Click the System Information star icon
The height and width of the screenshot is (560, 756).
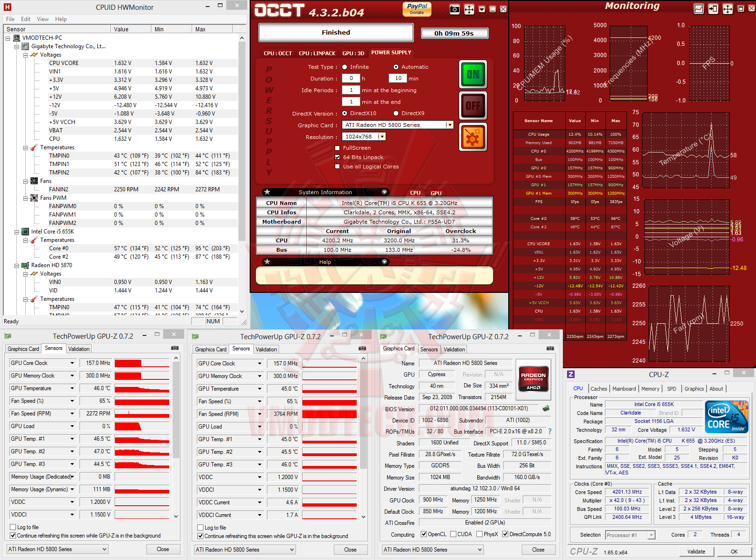pos(267,192)
